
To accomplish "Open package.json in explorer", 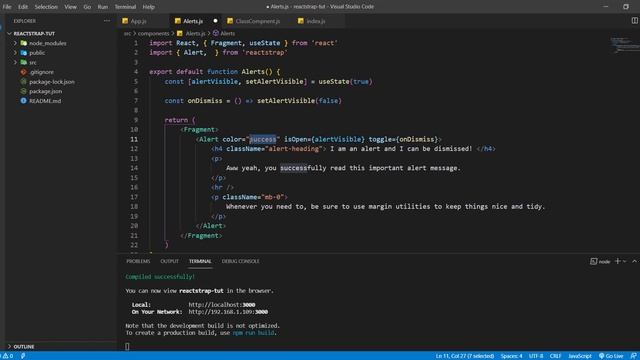I will [x=45, y=91].
